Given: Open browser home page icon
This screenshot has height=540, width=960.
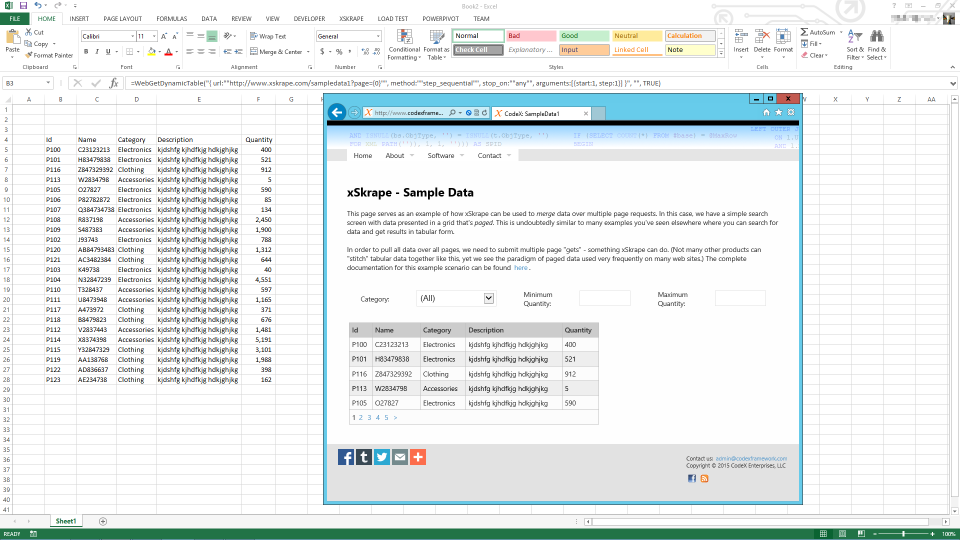Looking at the screenshot, I should pyautogui.click(x=766, y=113).
